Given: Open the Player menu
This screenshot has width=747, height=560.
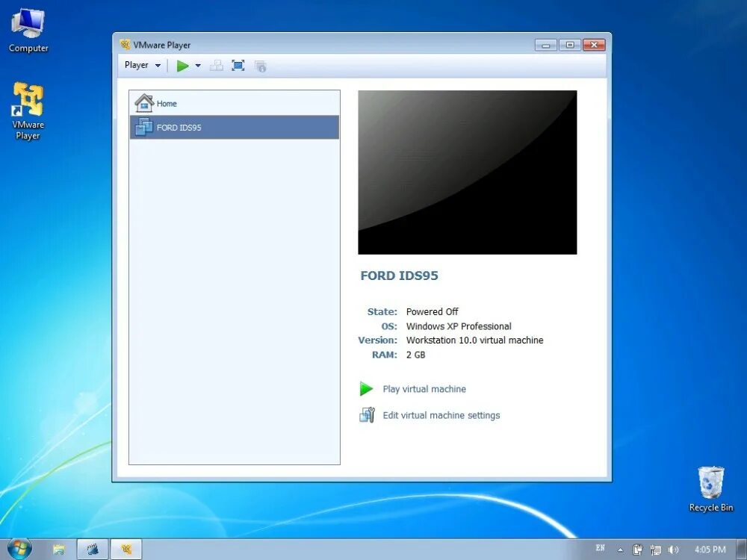Looking at the screenshot, I should 137,65.
